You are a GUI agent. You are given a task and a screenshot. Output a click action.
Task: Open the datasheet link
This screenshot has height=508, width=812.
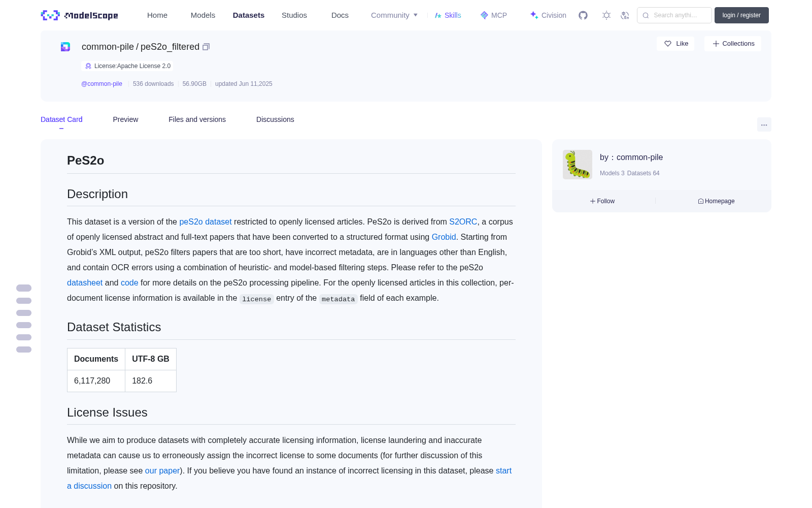pyautogui.click(x=85, y=283)
